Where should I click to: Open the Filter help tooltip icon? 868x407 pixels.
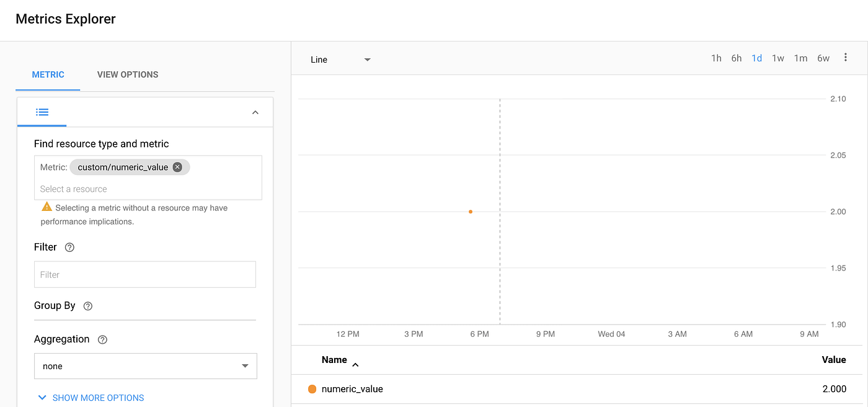click(69, 247)
